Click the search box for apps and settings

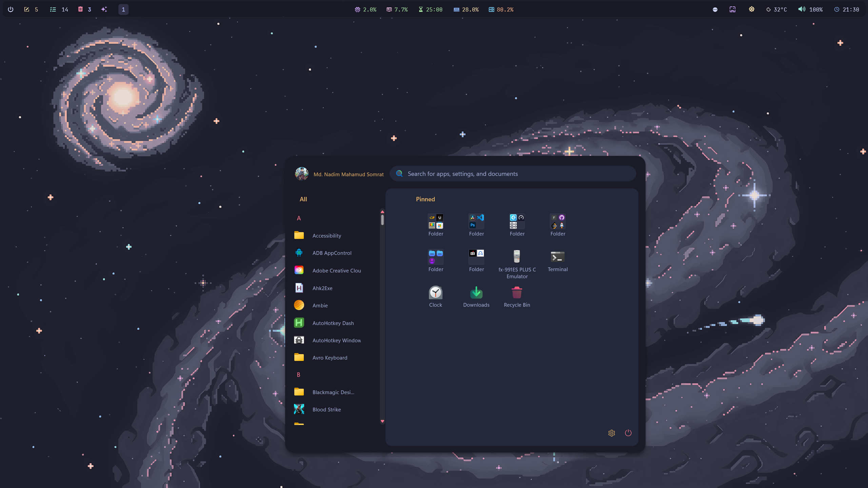click(x=513, y=174)
